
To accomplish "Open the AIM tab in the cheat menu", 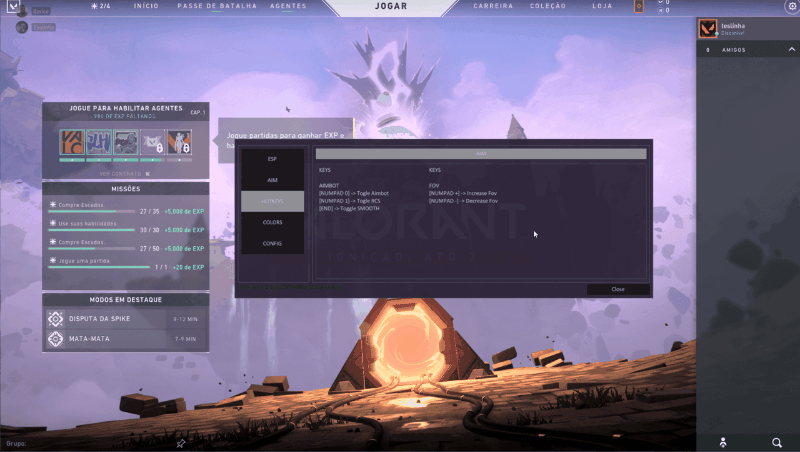I will (272, 180).
